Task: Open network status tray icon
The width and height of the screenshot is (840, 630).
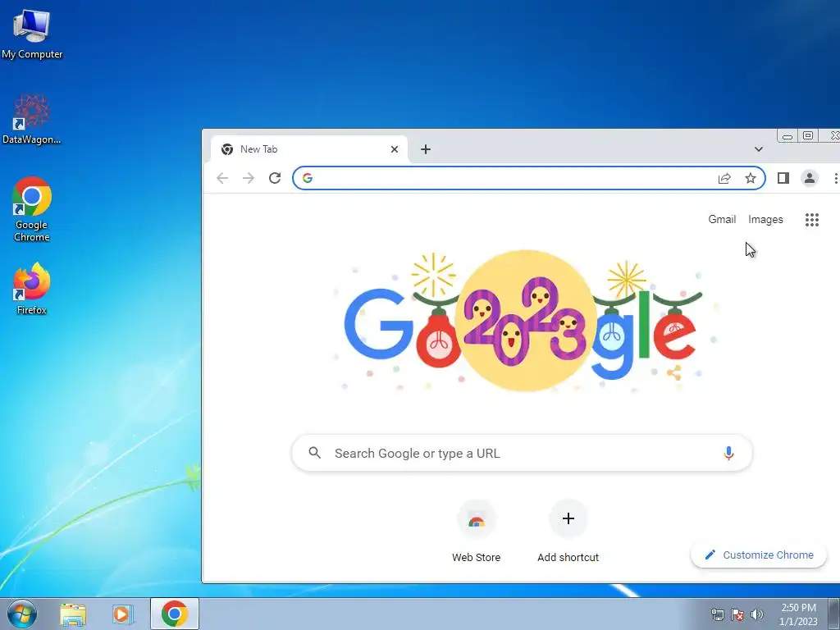Action: click(x=717, y=614)
